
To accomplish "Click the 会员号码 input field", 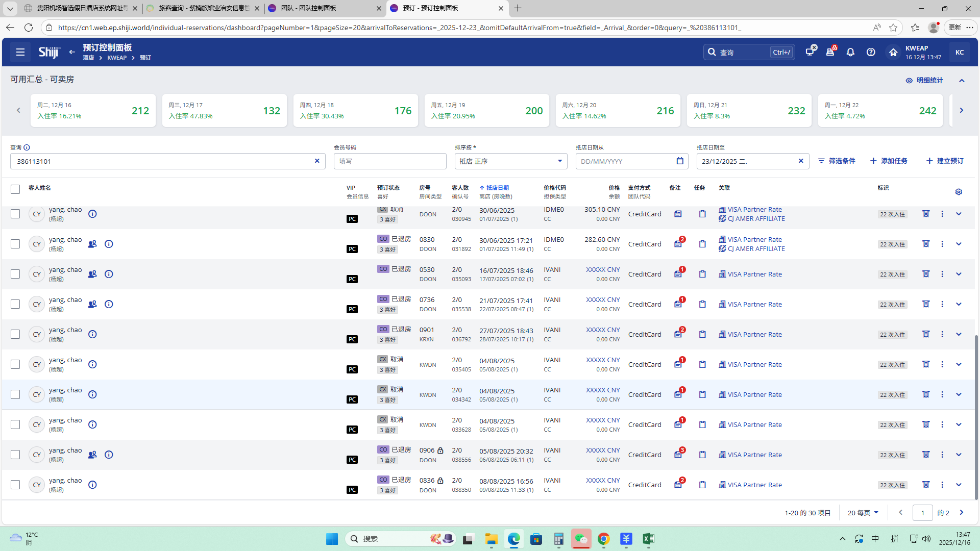I will point(390,161).
